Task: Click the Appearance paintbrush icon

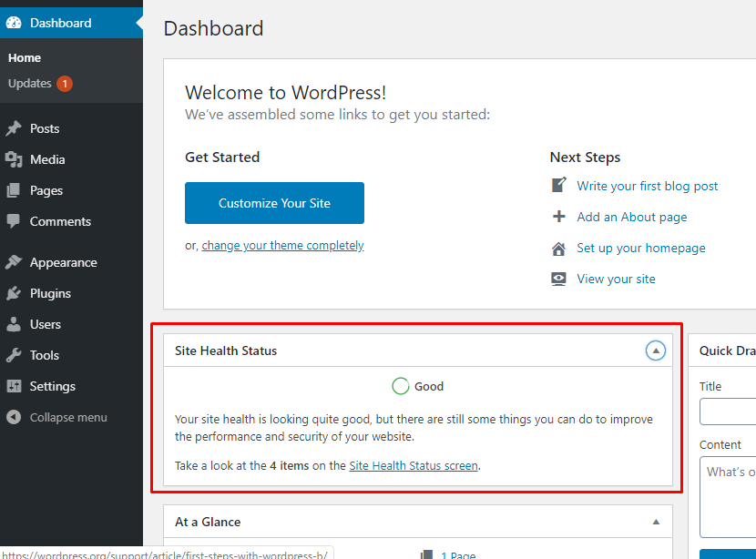Action: 14,262
